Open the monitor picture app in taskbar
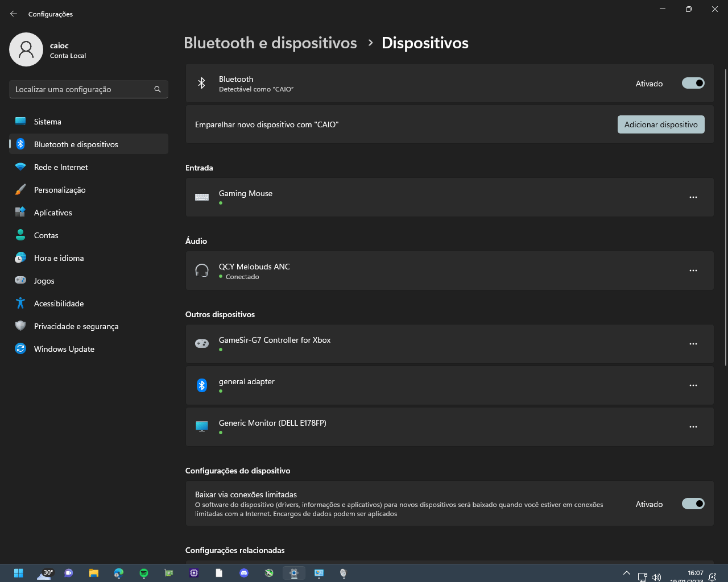 [319, 573]
